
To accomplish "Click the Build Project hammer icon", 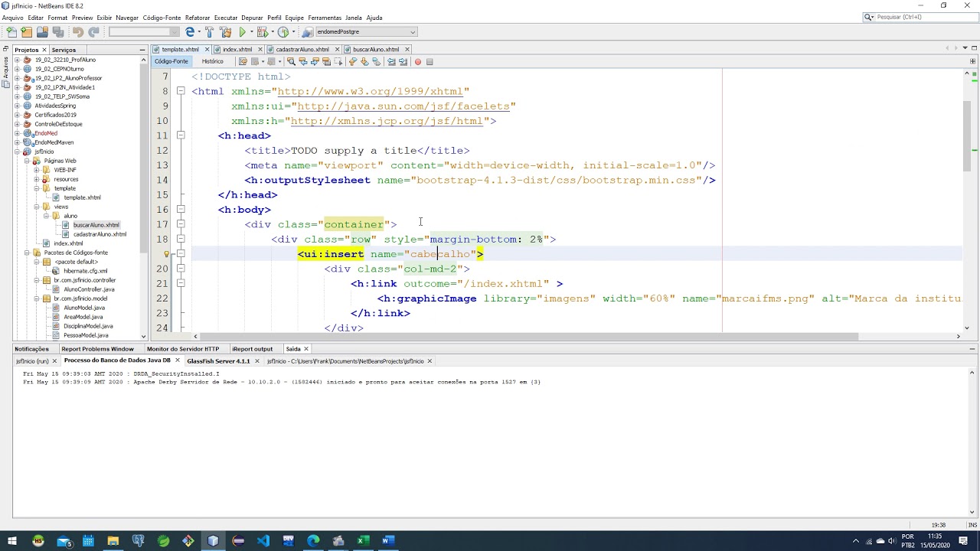I will [x=209, y=32].
